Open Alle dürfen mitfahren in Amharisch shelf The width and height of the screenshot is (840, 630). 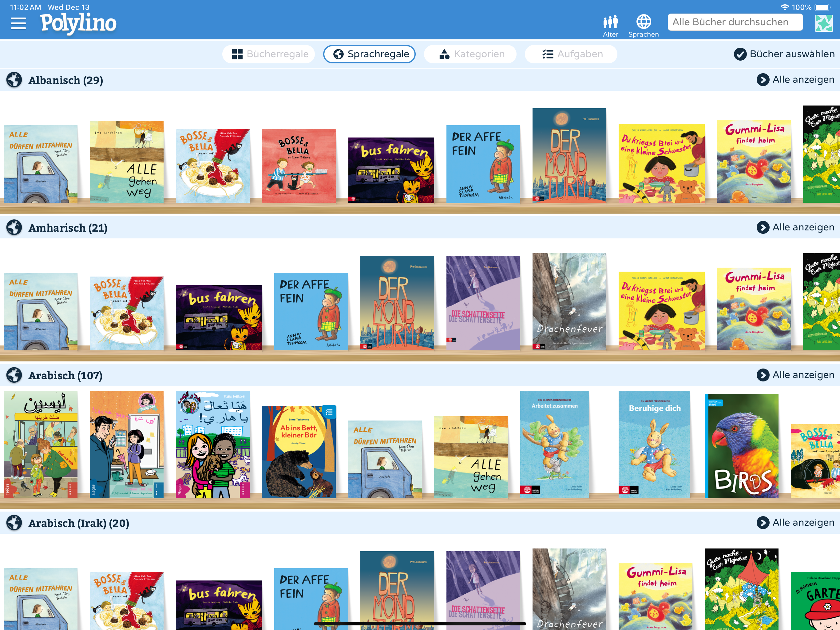(41, 312)
